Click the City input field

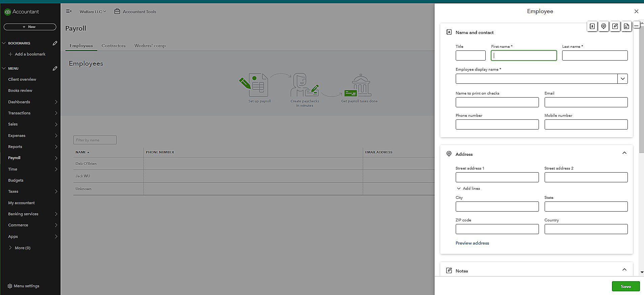[497, 207]
